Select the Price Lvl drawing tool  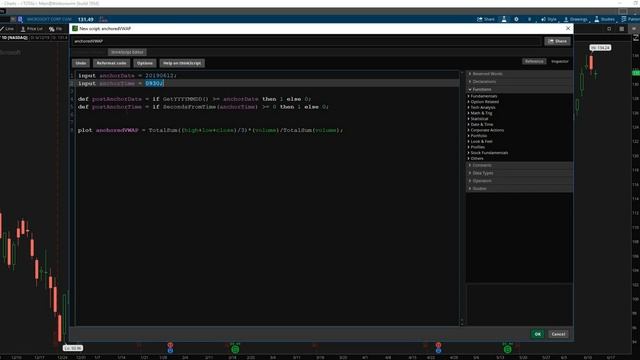tap(31, 29)
